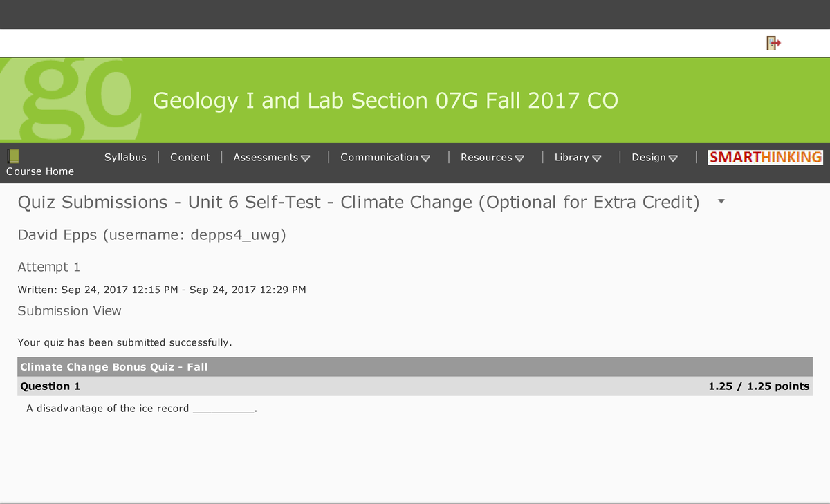Click the 1.25 points score display
830x504 pixels.
click(x=758, y=386)
